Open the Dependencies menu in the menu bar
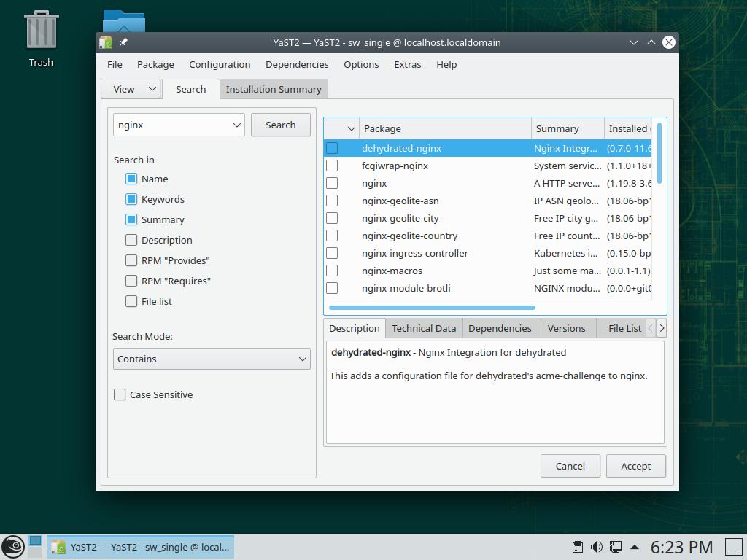 tap(298, 64)
